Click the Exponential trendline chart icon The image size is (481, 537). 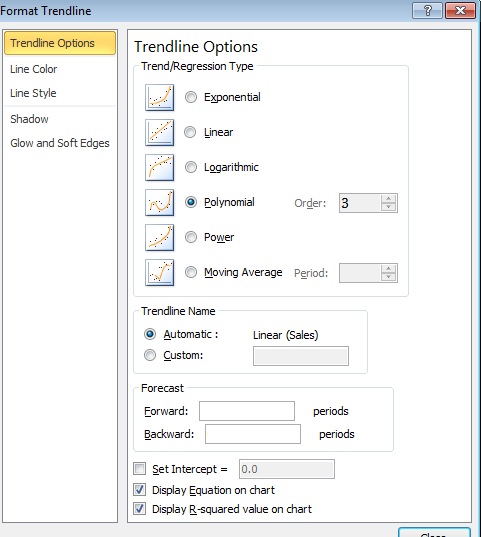coord(159,98)
